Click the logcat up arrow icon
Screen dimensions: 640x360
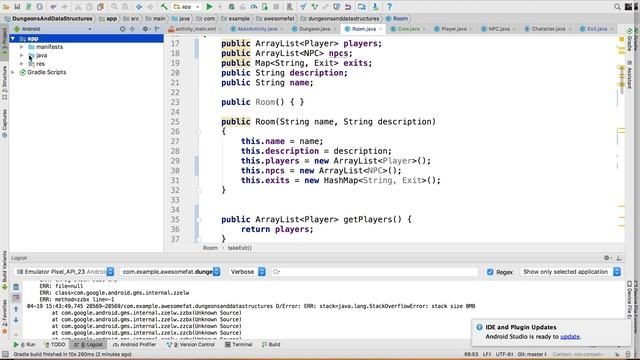16,309
